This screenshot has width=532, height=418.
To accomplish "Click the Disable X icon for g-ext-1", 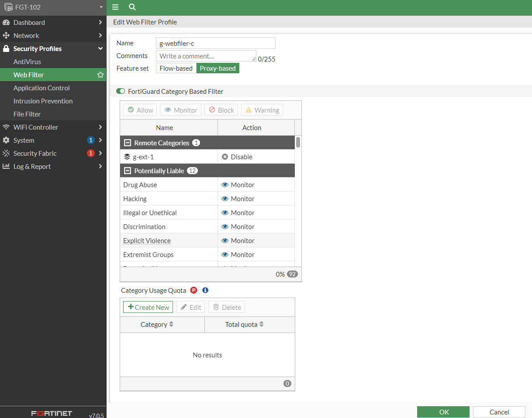I will [x=225, y=157].
